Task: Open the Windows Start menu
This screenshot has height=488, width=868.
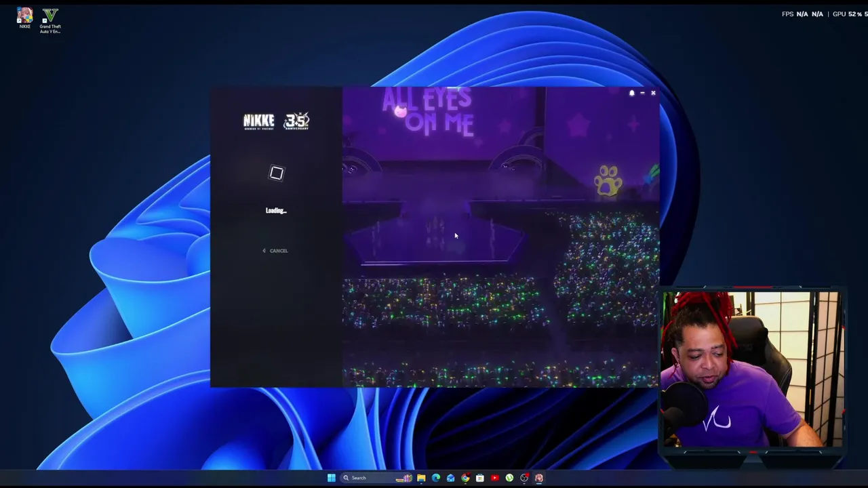Action: point(331,478)
